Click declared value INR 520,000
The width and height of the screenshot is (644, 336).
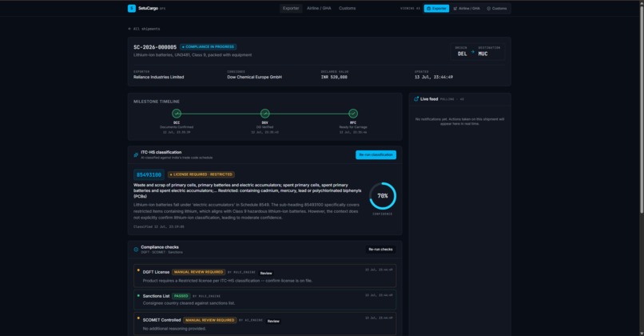334,77
